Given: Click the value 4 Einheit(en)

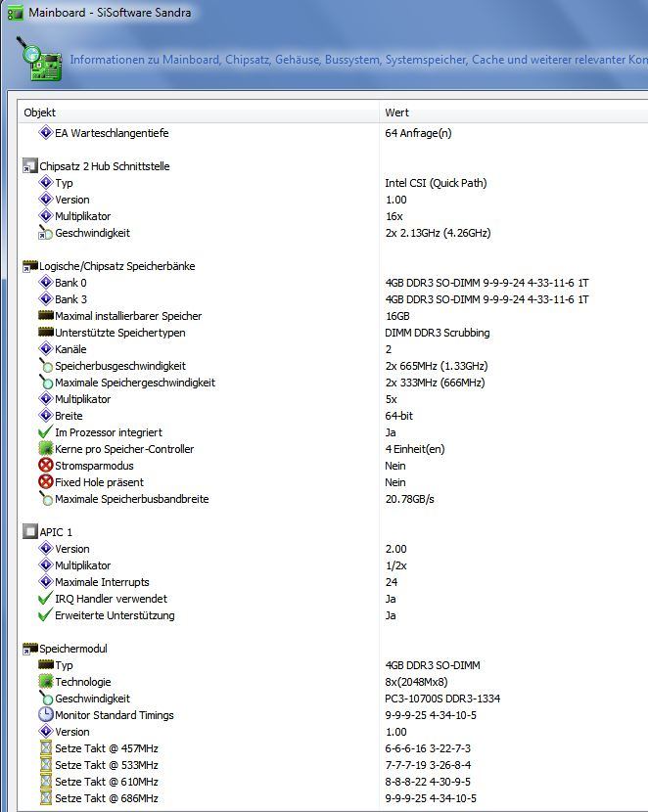Looking at the screenshot, I should coord(414,449).
